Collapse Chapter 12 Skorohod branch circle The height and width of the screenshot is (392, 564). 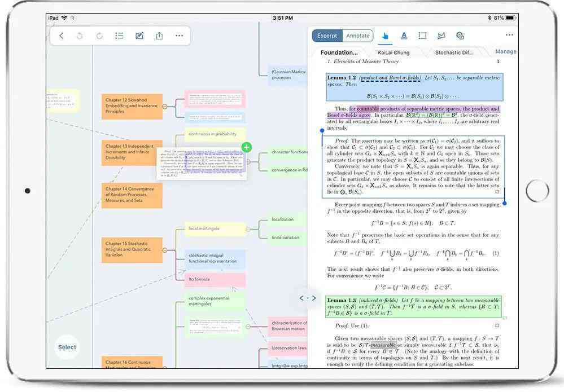click(x=165, y=107)
